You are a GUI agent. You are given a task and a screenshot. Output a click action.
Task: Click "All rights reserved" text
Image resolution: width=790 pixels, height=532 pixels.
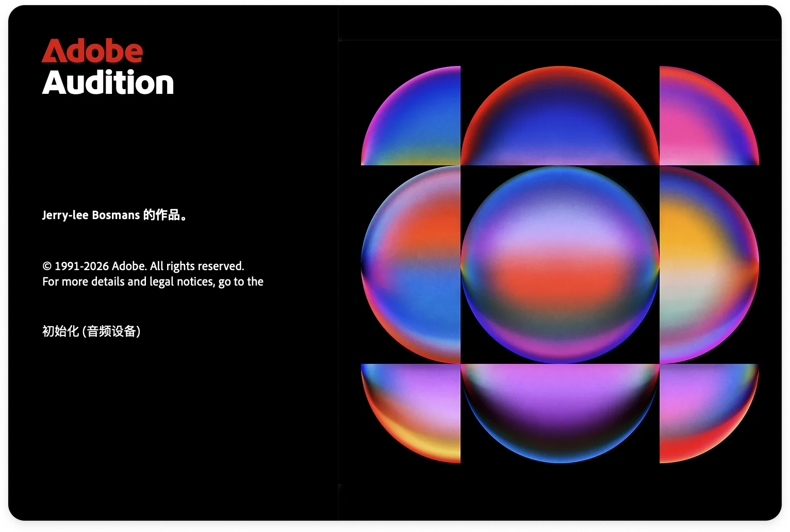(x=197, y=266)
